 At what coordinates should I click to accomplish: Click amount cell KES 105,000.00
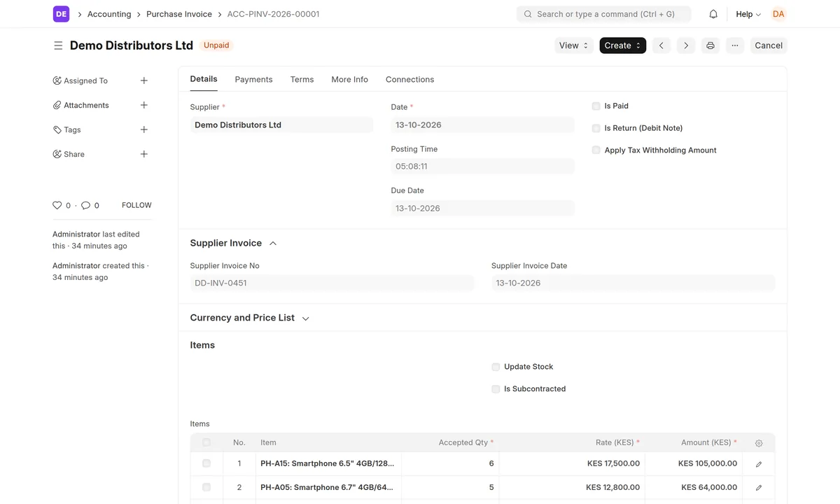[693, 463]
